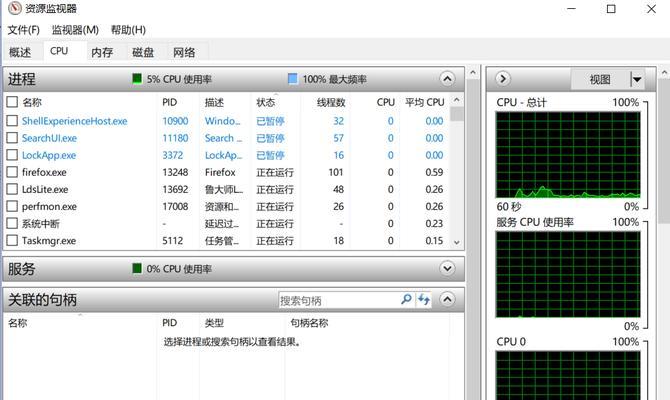This screenshot has height=400, width=670.
Task: Click PID 11180 in the SearchUI.exe row
Action: click(175, 138)
